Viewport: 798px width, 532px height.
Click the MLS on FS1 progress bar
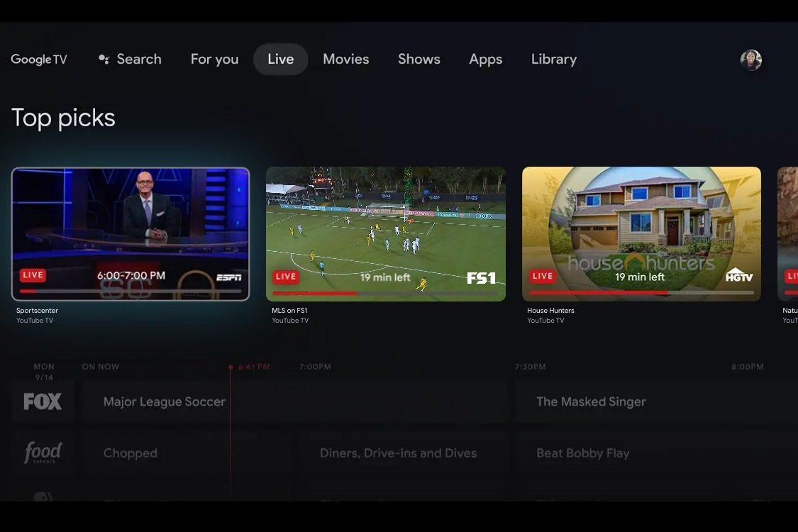pyautogui.click(x=385, y=293)
